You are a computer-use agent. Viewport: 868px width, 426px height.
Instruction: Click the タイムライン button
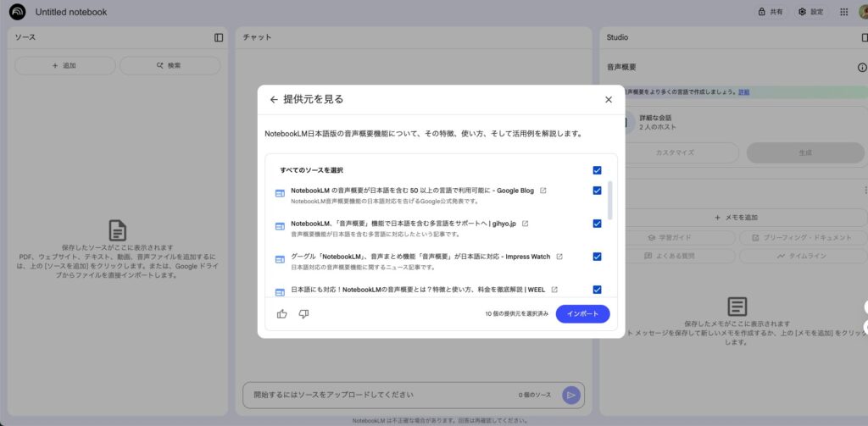point(803,256)
